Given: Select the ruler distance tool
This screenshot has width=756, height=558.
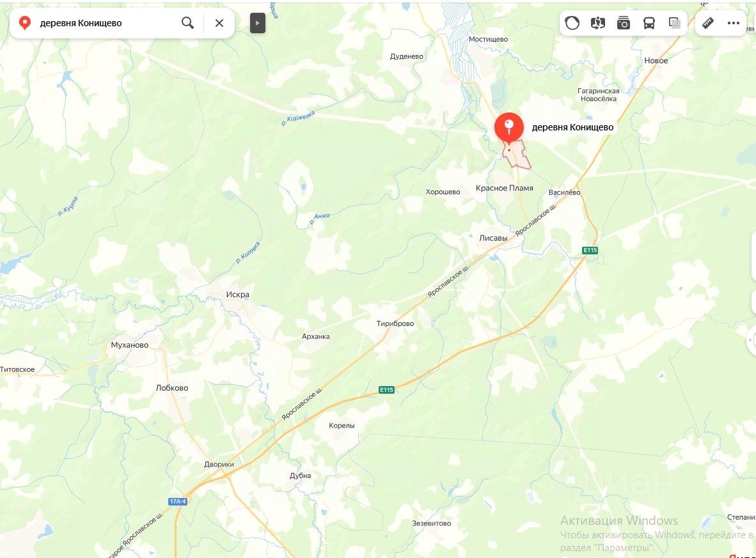Looking at the screenshot, I should [x=708, y=22].
